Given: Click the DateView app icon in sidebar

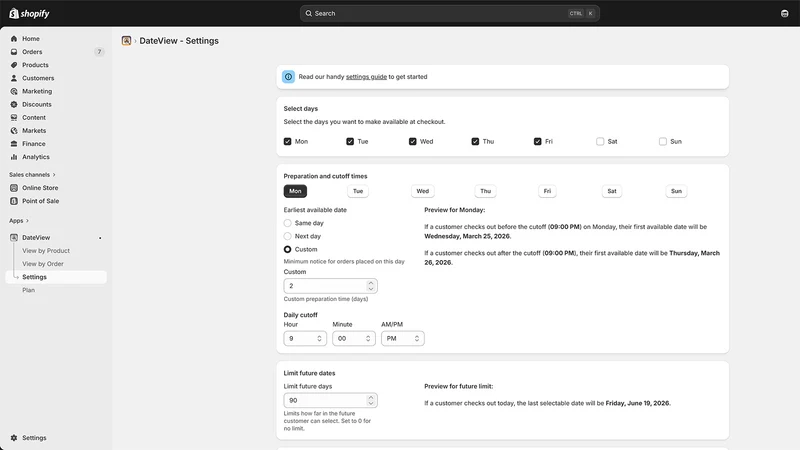Looking at the screenshot, I should tap(14, 238).
